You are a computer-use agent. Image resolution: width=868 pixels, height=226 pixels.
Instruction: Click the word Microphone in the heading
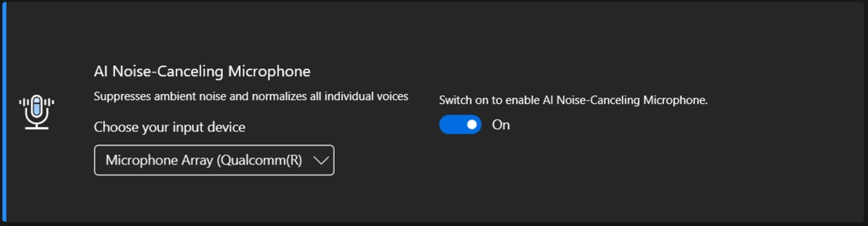tap(269, 71)
